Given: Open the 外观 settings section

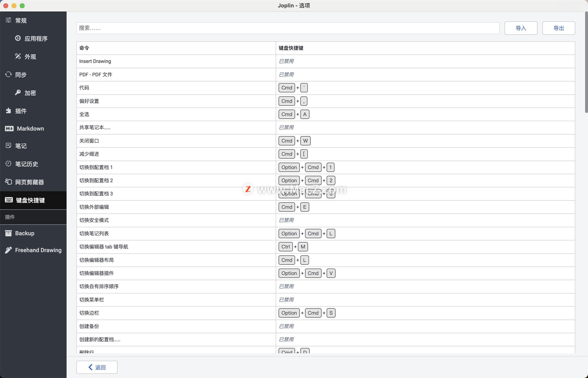Looking at the screenshot, I should 33,57.
